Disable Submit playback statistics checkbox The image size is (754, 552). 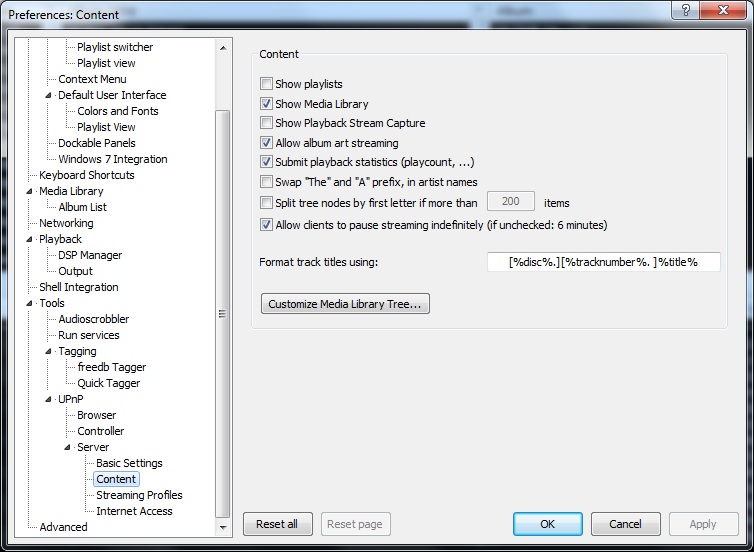point(267,162)
